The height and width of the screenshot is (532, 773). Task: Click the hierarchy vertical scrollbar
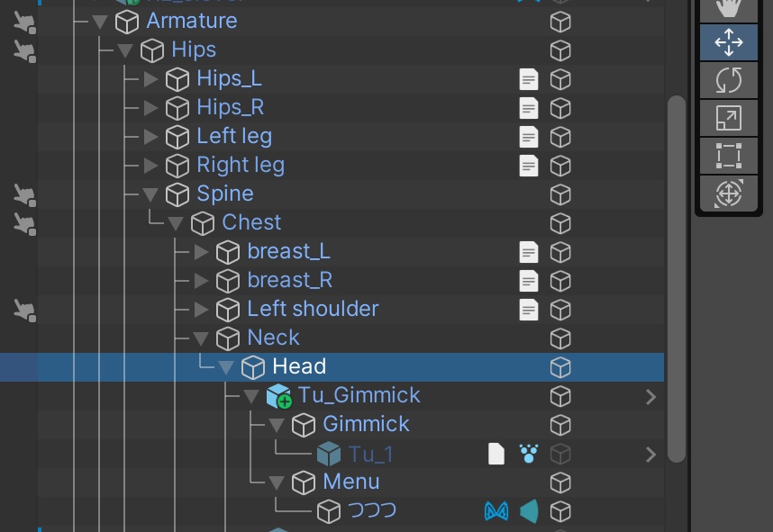point(675,270)
